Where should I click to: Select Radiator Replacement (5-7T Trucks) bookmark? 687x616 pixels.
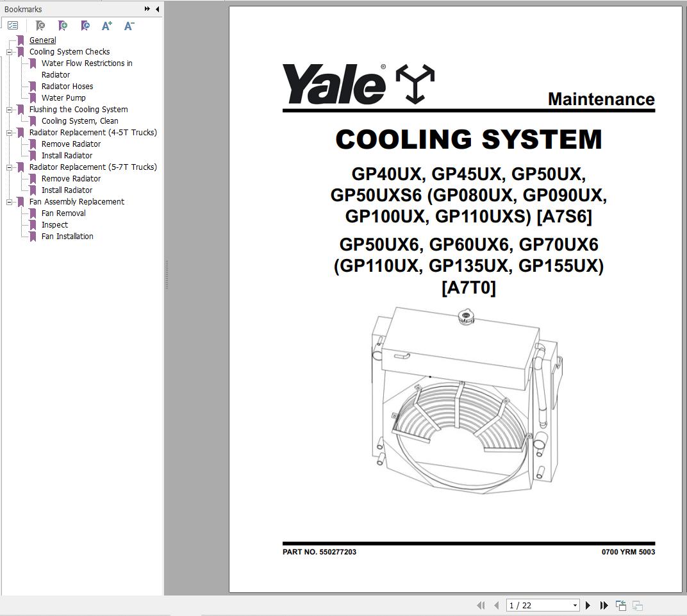click(93, 167)
